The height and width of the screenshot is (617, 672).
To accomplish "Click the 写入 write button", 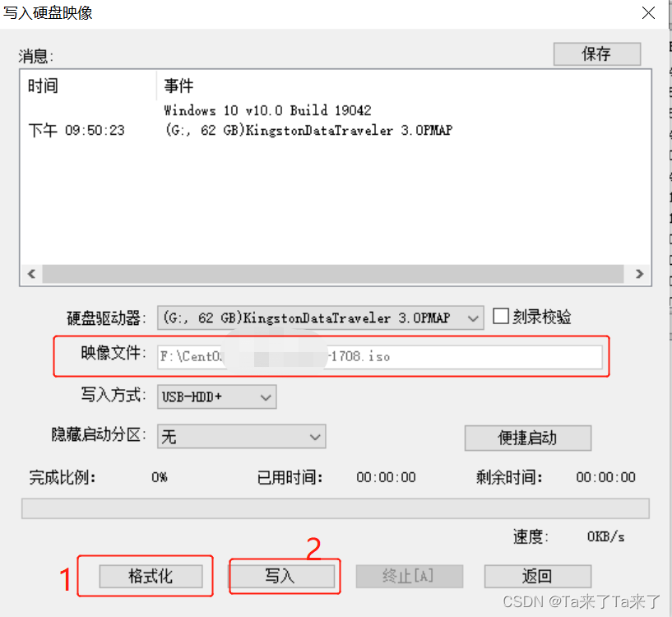I will click(281, 576).
